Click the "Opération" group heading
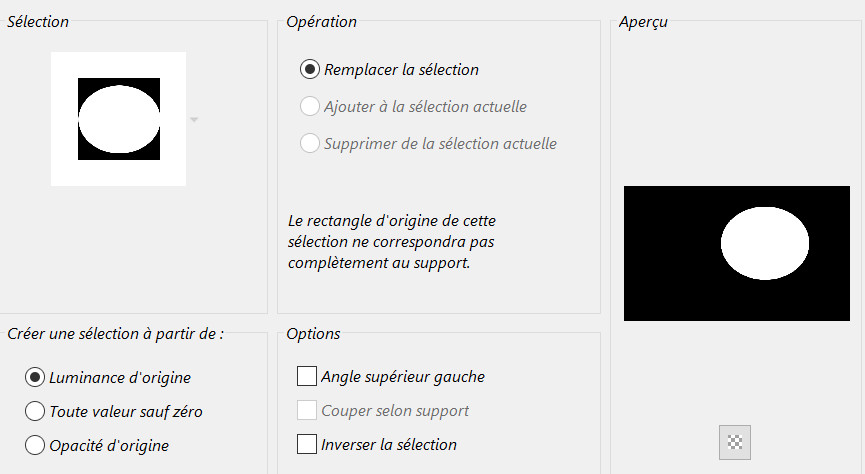Screen dimensions: 865x474 (x=321, y=21)
